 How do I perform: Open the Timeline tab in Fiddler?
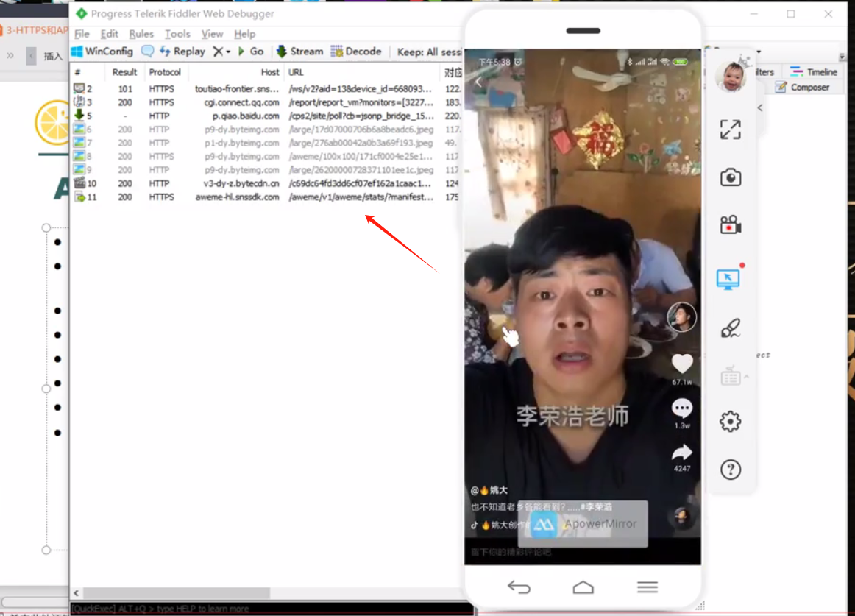click(814, 72)
